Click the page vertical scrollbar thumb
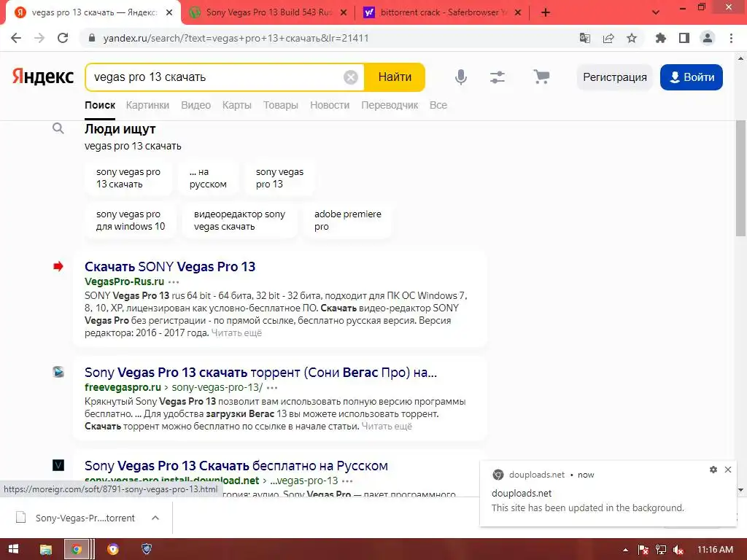 [x=740, y=179]
